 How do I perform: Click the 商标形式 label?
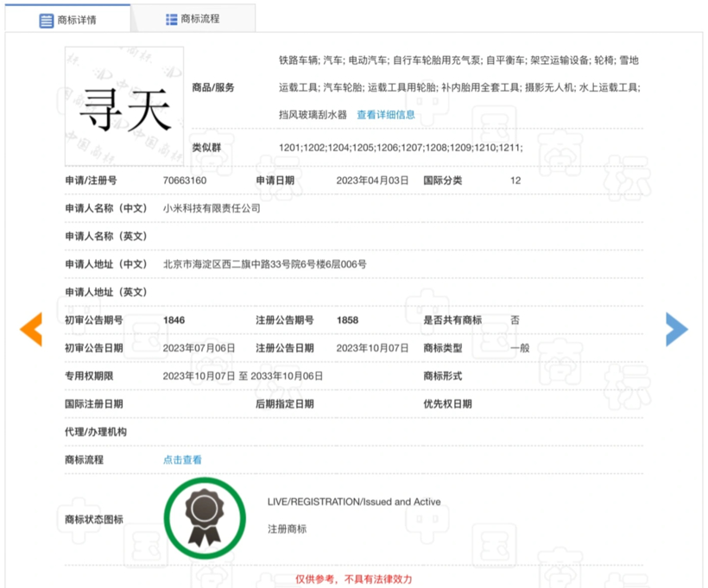tap(443, 376)
